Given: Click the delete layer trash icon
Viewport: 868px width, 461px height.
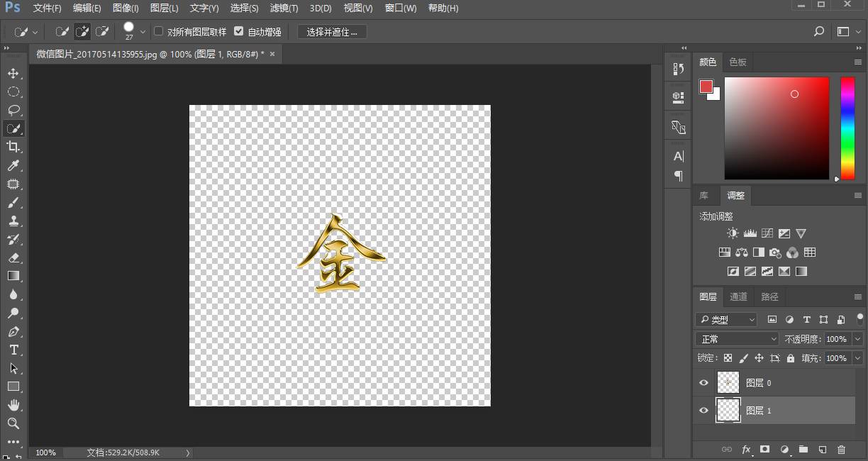Looking at the screenshot, I should click(x=842, y=449).
